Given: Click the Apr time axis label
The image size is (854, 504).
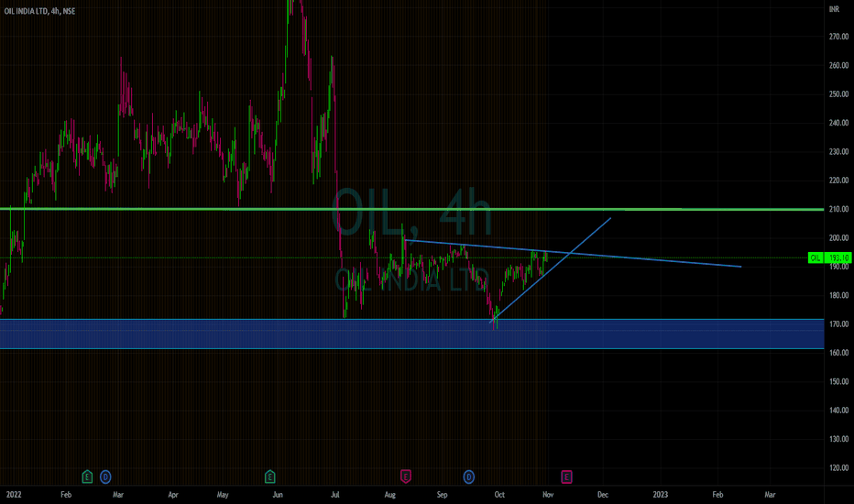Looking at the screenshot, I should [173, 495].
